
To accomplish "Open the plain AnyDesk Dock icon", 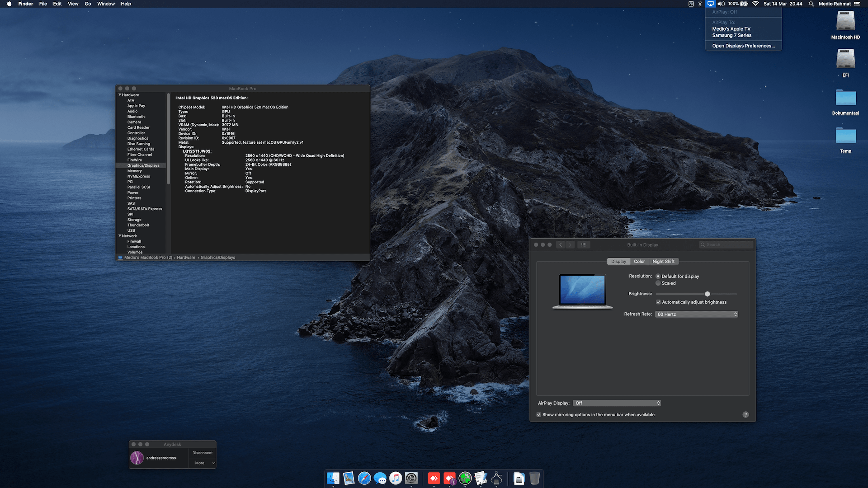I will click(434, 478).
